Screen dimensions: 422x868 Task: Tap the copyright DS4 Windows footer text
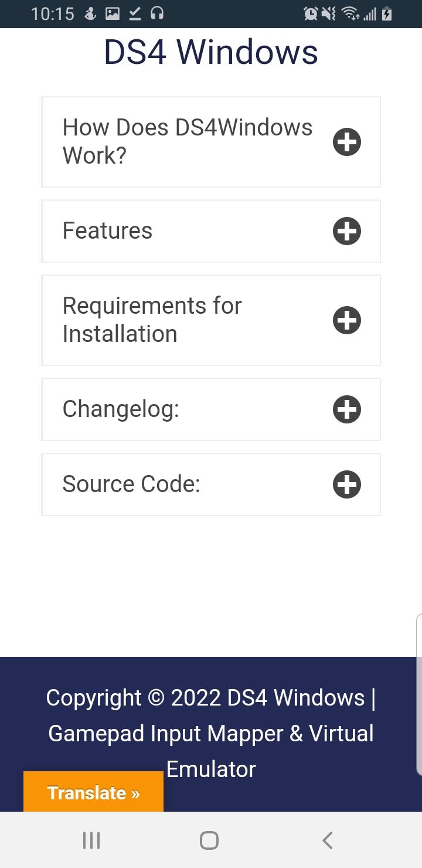coord(211,733)
